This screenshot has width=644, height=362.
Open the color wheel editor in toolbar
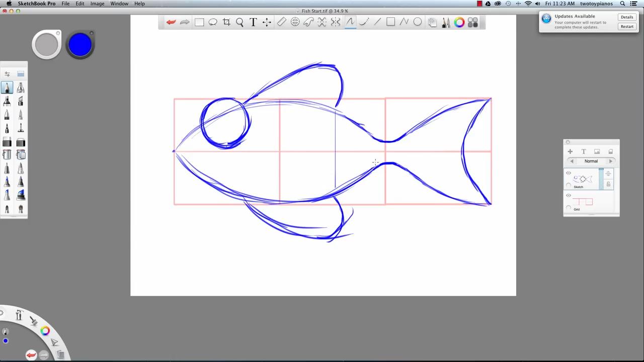click(x=459, y=22)
